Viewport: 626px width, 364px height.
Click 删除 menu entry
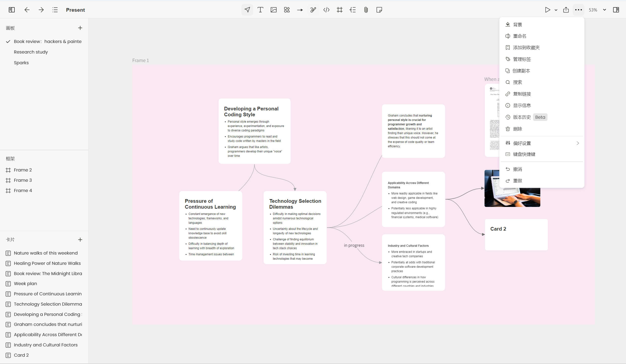pyautogui.click(x=542, y=129)
